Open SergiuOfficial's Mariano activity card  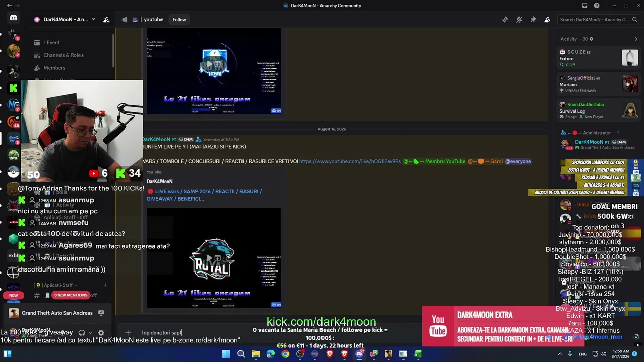click(599, 84)
